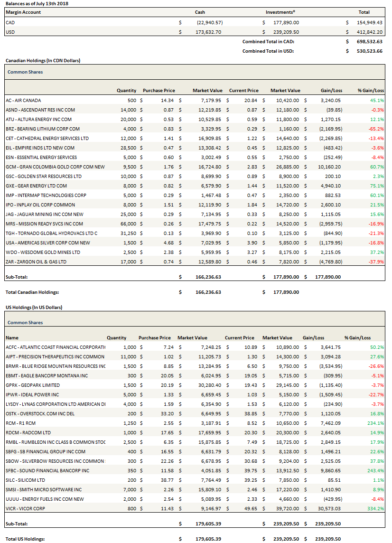Select ZAR - ZARGON OIL & GAS row
392x543 pixels.
pos(36,262)
